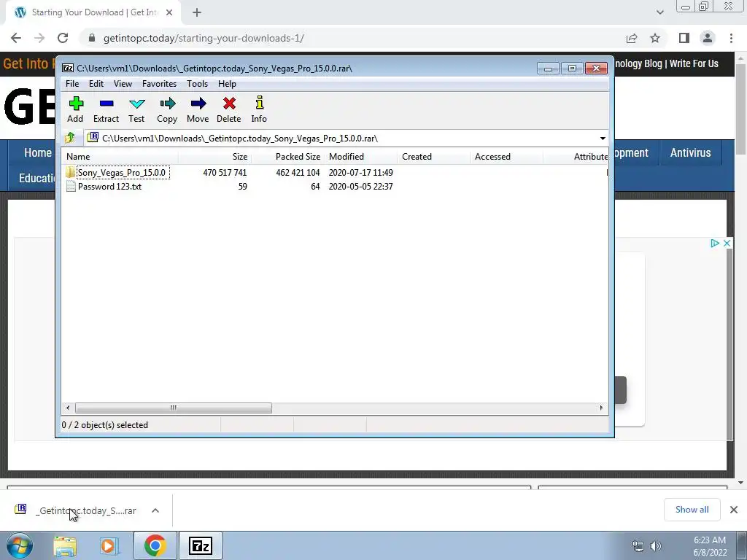This screenshot has height=560, width=747.
Task: Open the Antivirus nav link
Action: 690,153
